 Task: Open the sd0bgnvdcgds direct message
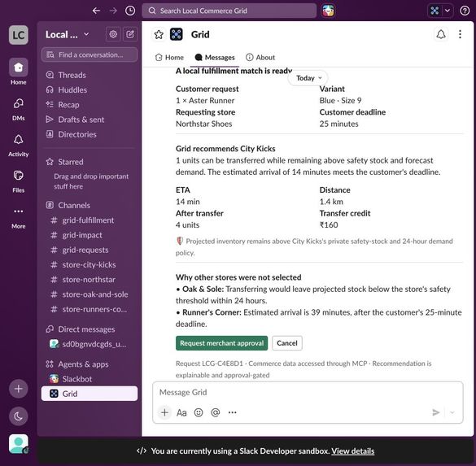pyautogui.click(x=90, y=344)
